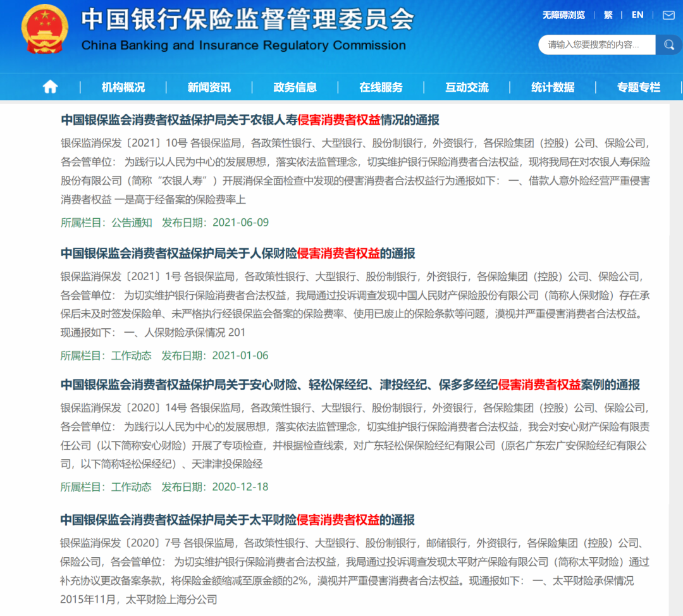This screenshot has height=616, width=683.
Task: Open the 机构概况 menu
Action: (x=124, y=87)
